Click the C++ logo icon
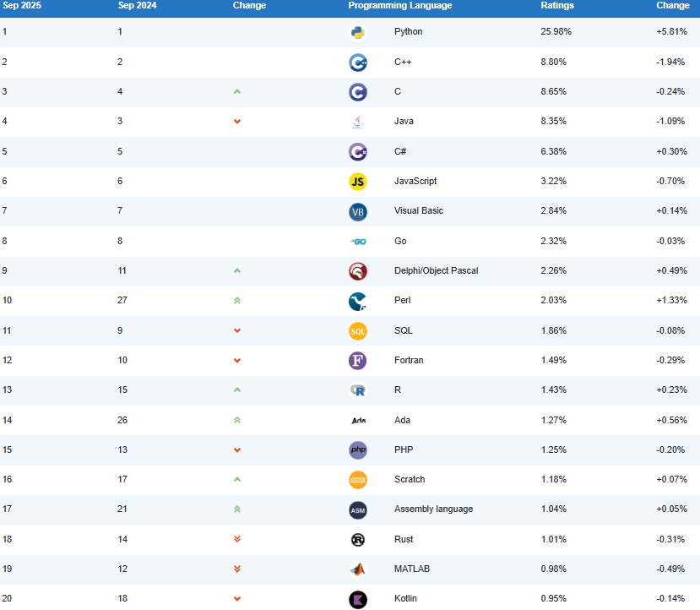700x610 pixels. tap(358, 62)
